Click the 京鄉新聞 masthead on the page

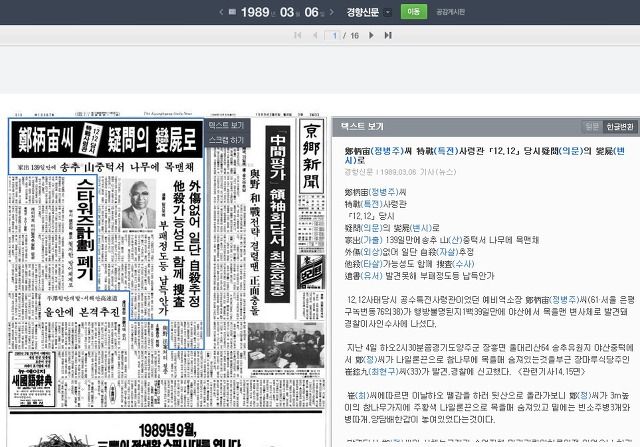(x=311, y=156)
